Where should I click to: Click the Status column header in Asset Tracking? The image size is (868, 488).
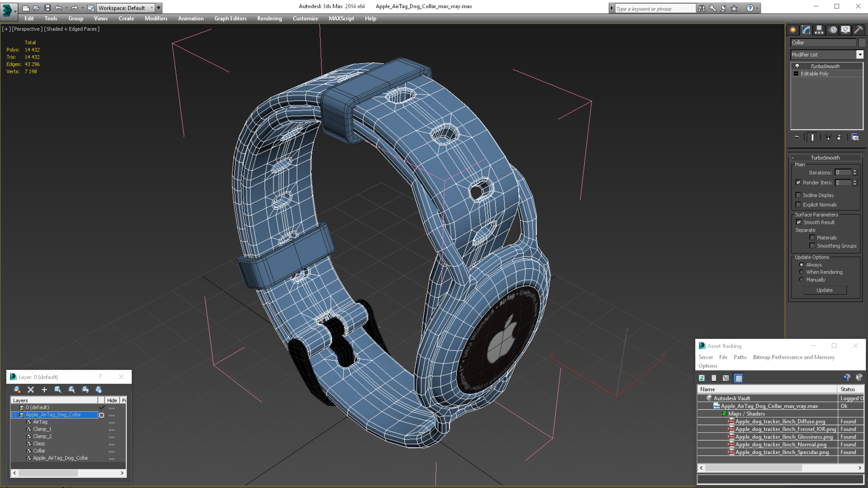(850, 389)
